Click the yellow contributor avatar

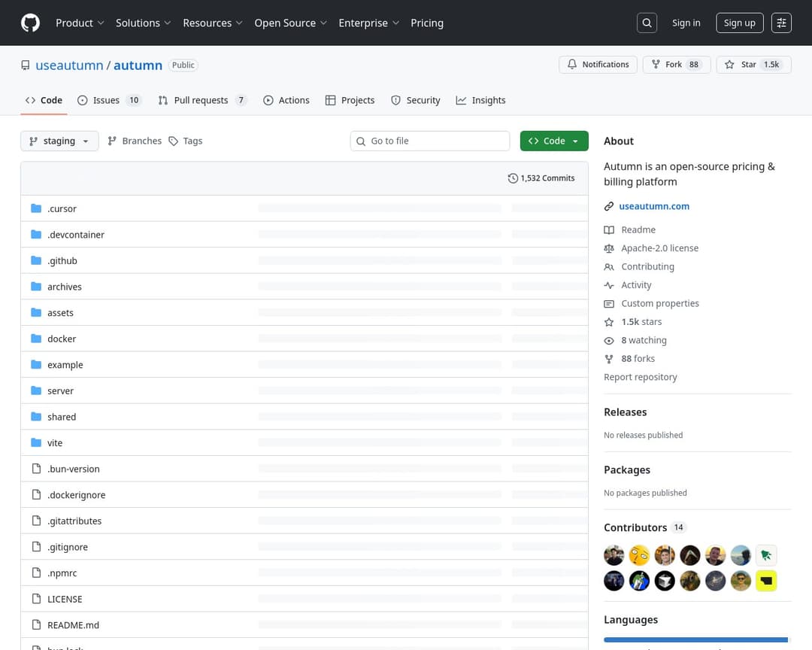[766, 581]
